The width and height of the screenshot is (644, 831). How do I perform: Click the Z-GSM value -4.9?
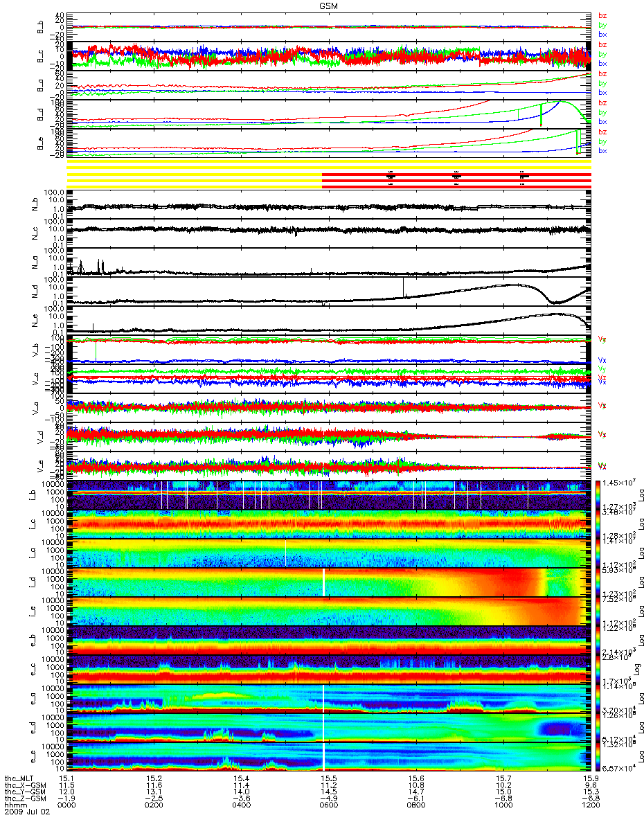328,800
